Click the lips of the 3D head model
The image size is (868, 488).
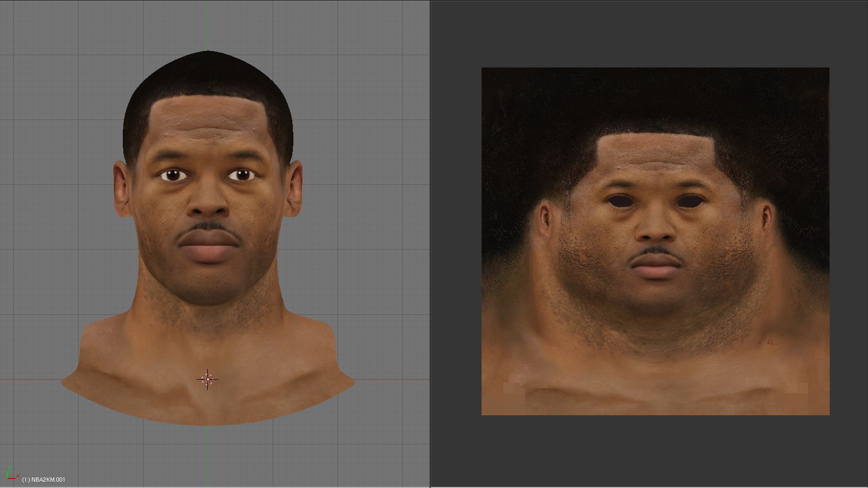208,249
